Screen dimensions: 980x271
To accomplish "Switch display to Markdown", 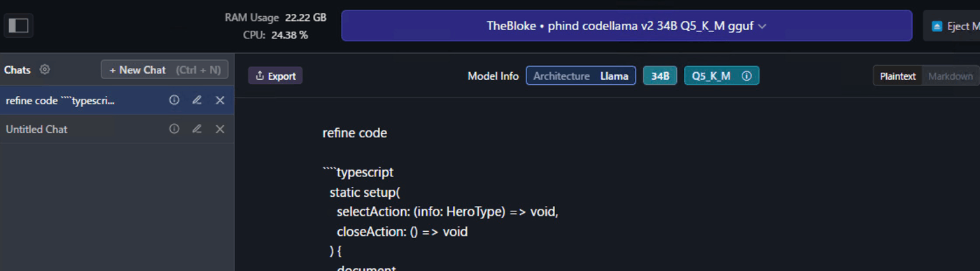I will click(950, 76).
